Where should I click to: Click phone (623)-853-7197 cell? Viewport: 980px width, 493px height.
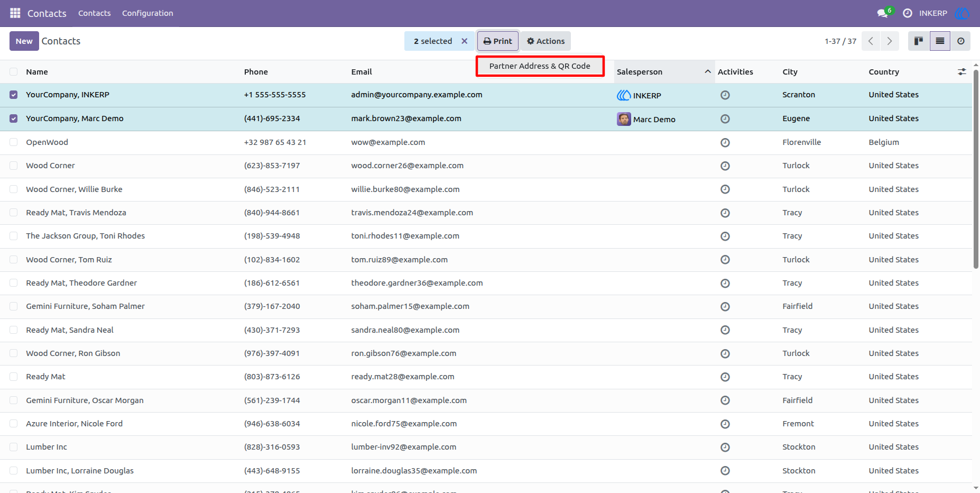pos(272,166)
